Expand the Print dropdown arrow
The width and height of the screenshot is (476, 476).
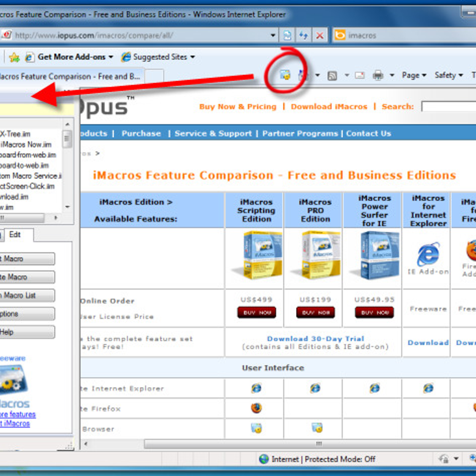tap(392, 75)
